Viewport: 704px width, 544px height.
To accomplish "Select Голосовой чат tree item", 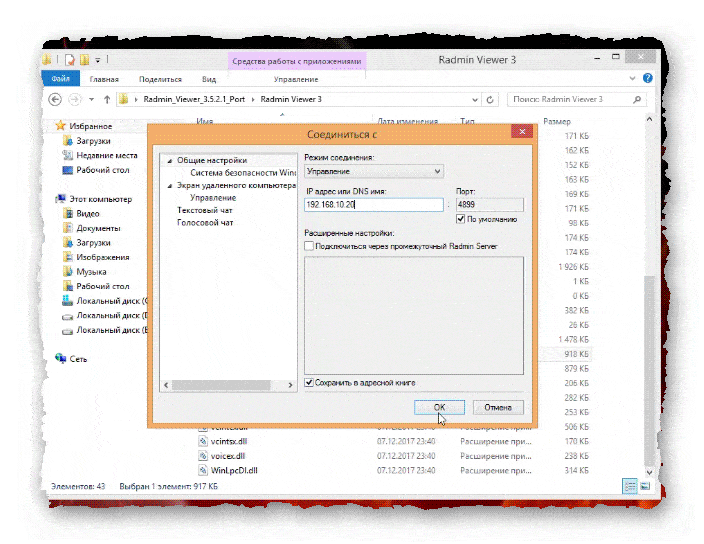I will 205,223.
